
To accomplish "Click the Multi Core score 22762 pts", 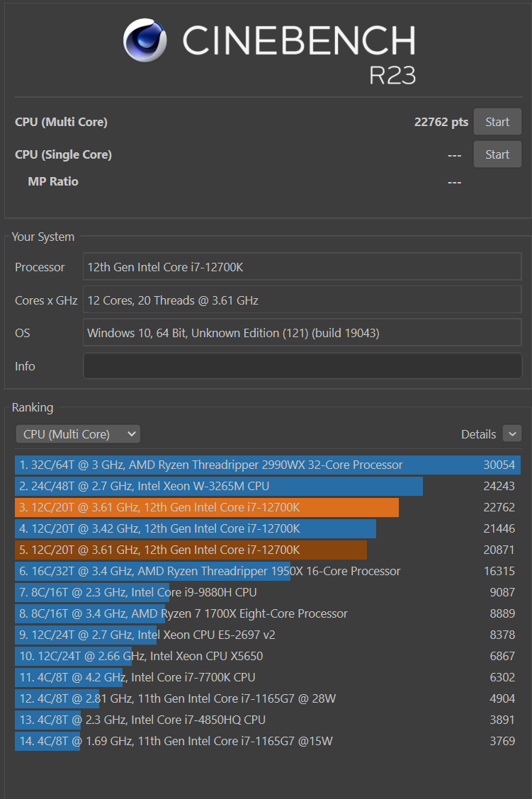I will 441,121.
